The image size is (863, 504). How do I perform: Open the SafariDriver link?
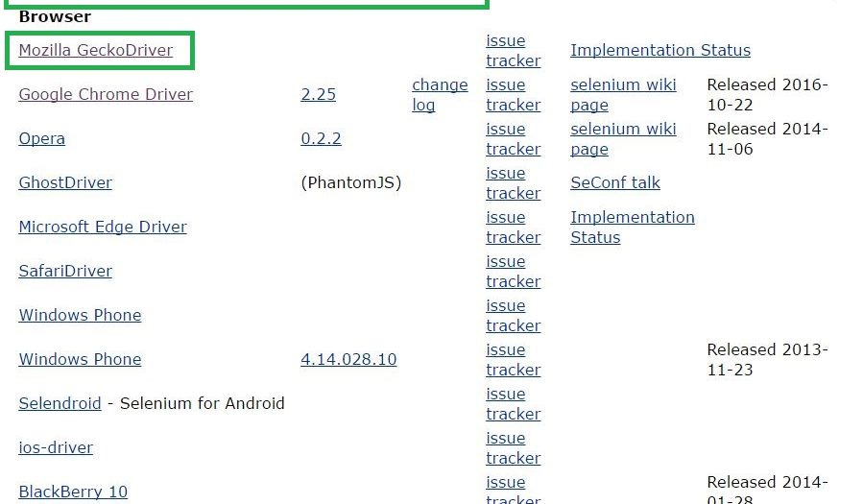tap(65, 271)
